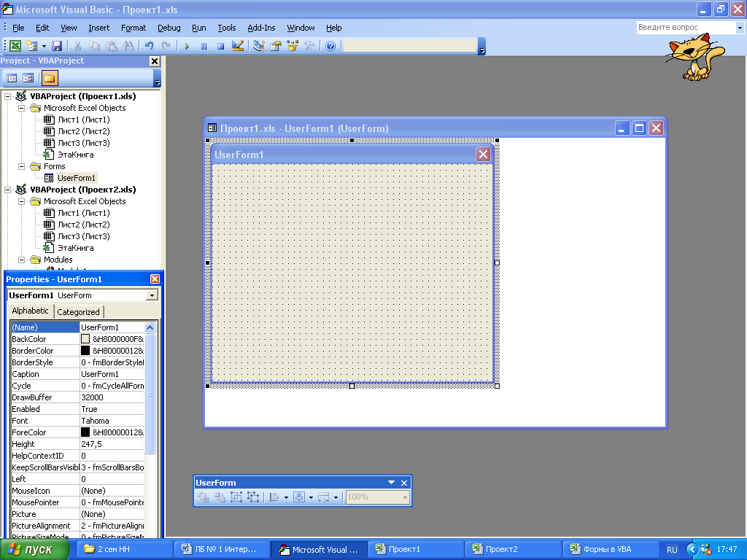Open the UserForm1 object selector dropdown in Properties
Screen dimensions: 747x560
pyautogui.click(x=152, y=295)
